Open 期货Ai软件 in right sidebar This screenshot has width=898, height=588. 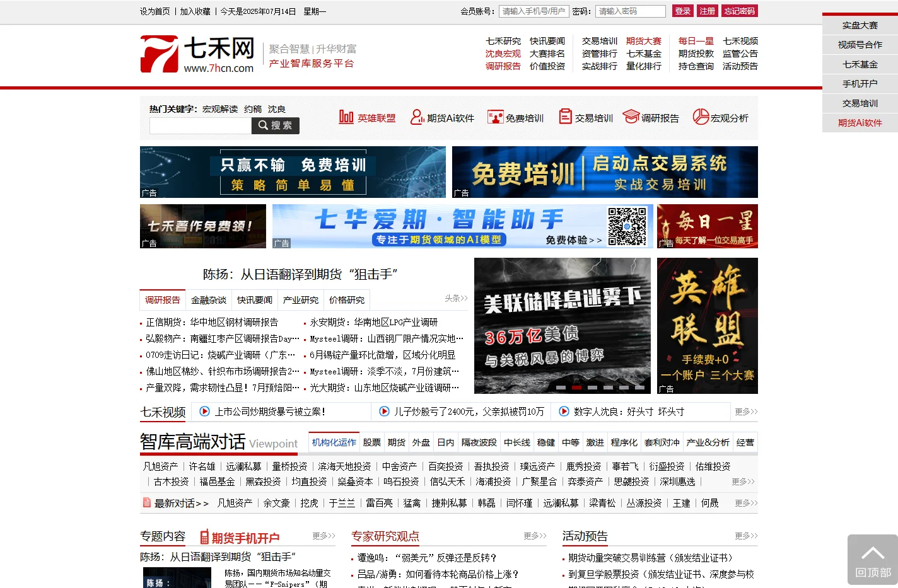860,123
